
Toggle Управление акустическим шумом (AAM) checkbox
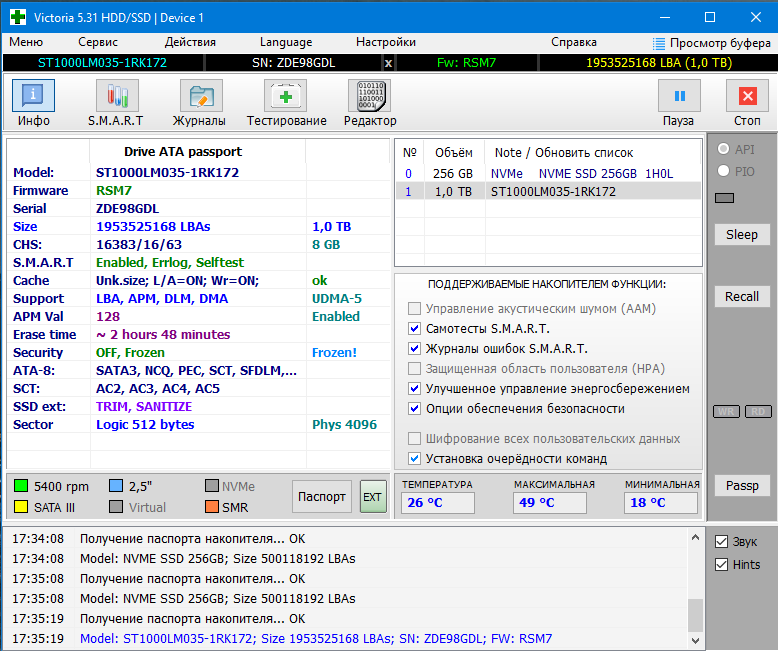[x=414, y=309]
